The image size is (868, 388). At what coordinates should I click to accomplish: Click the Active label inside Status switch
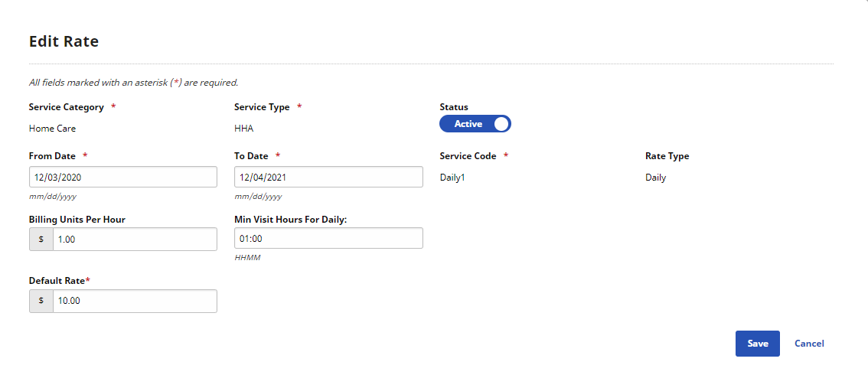(x=468, y=124)
